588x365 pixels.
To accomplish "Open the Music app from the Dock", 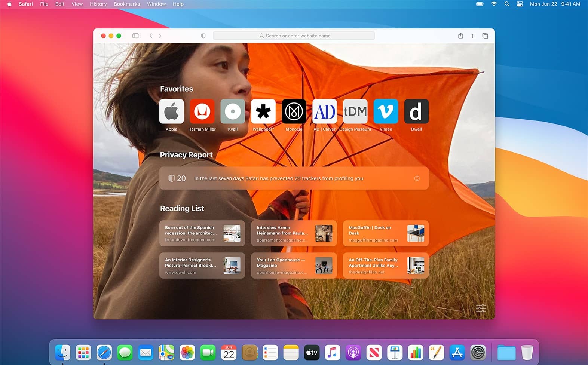I will pos(332,352).
